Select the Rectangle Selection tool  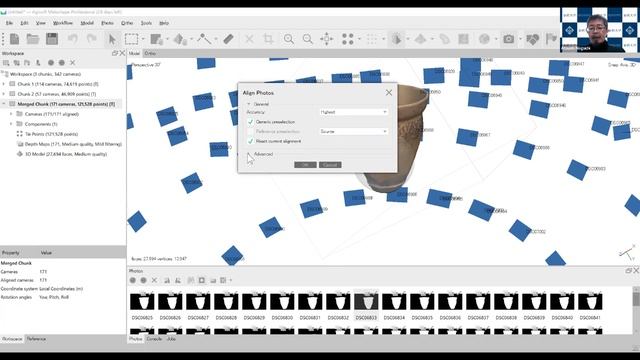[x=131, y=39]
